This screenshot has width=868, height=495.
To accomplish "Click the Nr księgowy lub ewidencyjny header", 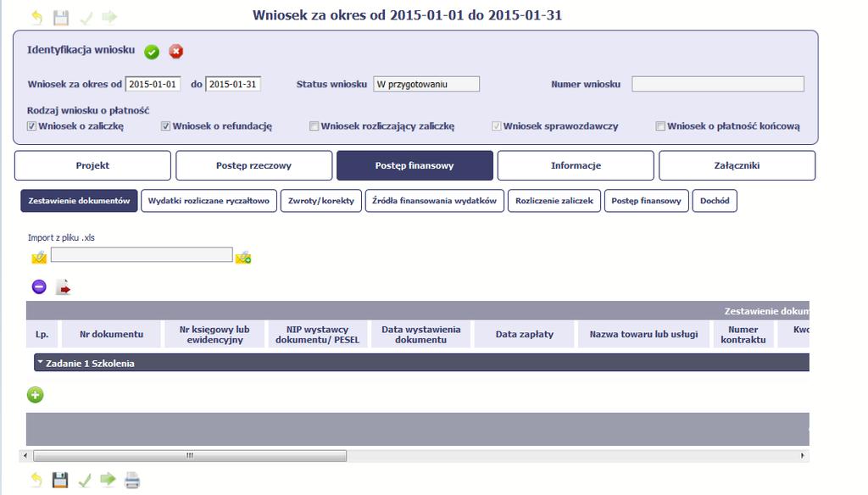I will 214,334.
